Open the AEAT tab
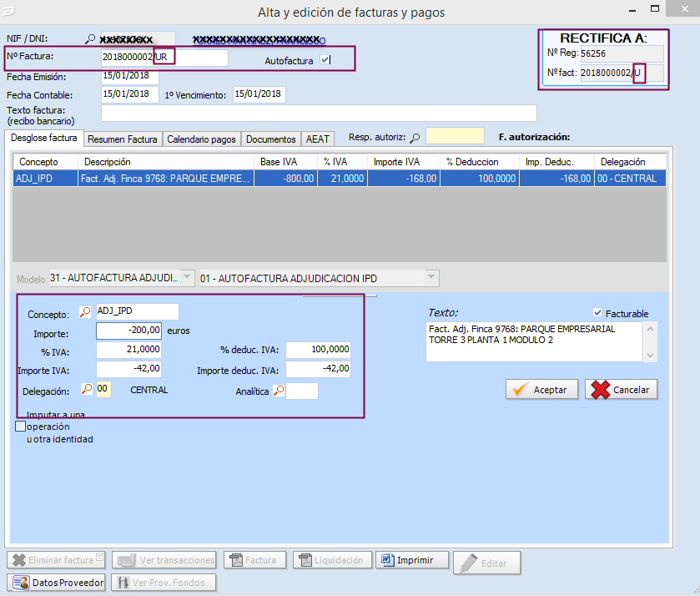The width and height of the screenshot is (700, 596). click(x=317, y=139)
